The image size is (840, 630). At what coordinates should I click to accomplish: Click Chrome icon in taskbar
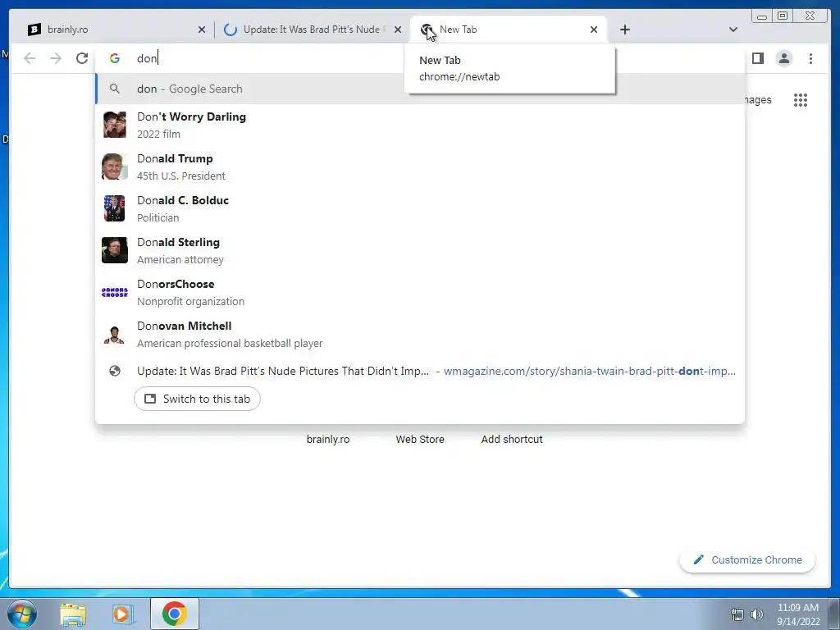coord(175,614)
